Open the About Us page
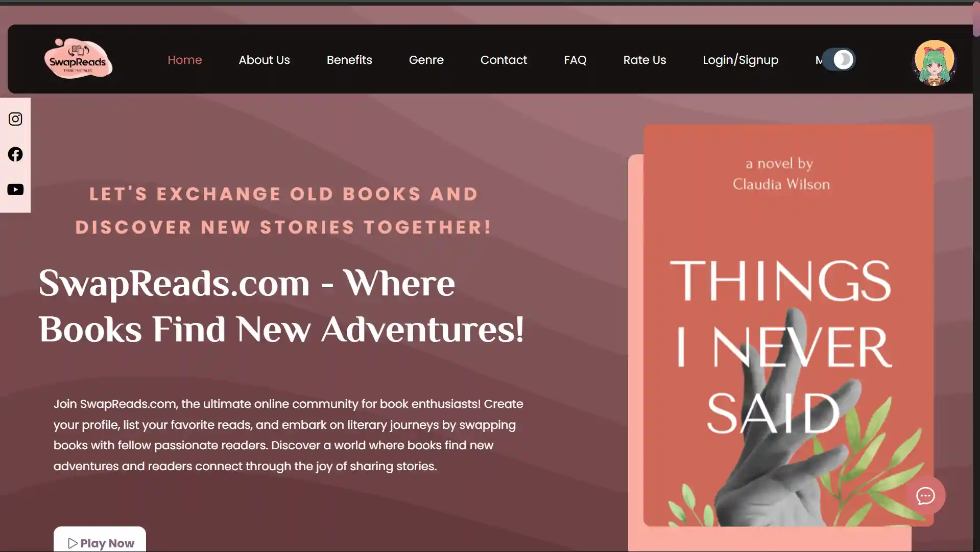Image resolution: width=980 pixels, height=552 pixels. tap(264, 60)
